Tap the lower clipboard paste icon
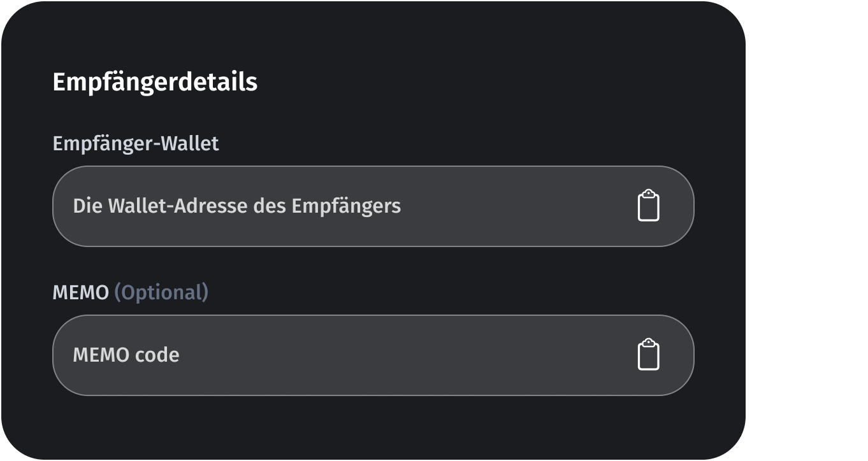This screenshot has height=461, width=868. [x=648, y=355]
